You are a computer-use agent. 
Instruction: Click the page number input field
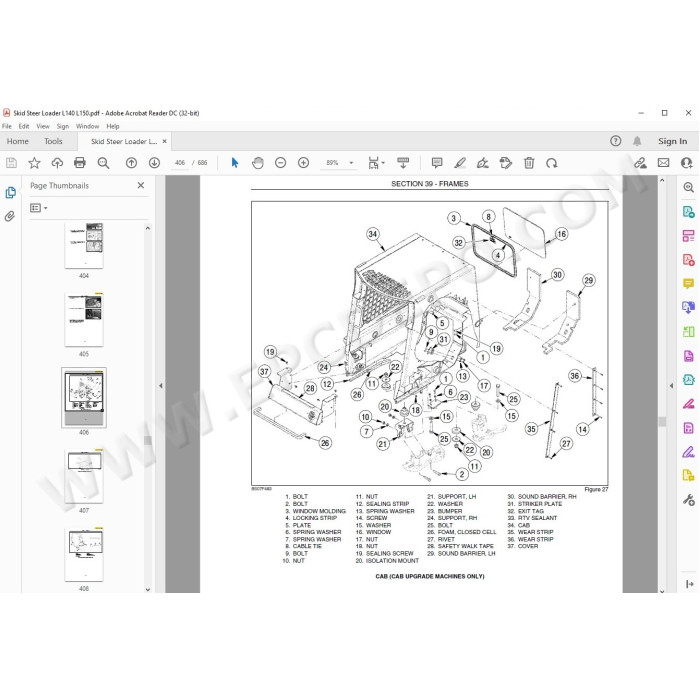(180, 163)
